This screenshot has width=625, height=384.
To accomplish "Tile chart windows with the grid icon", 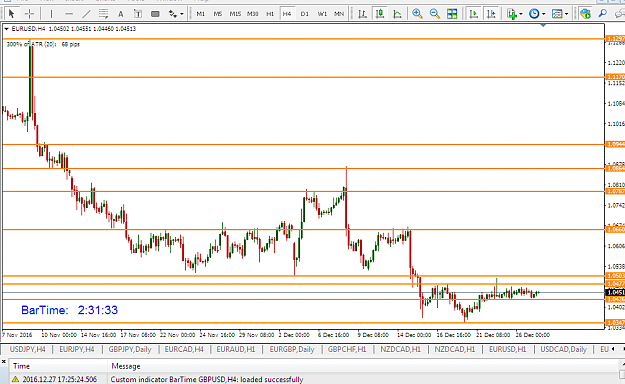I will (x=452, y=14).
